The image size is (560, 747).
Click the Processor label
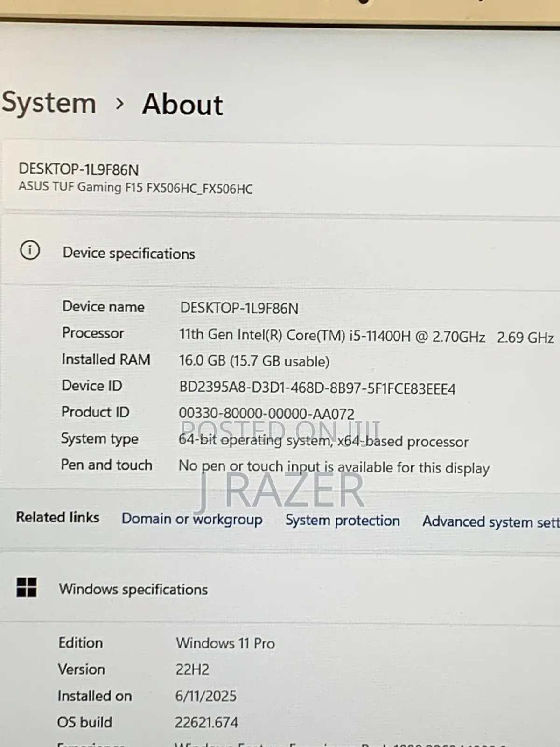point(93,333)
